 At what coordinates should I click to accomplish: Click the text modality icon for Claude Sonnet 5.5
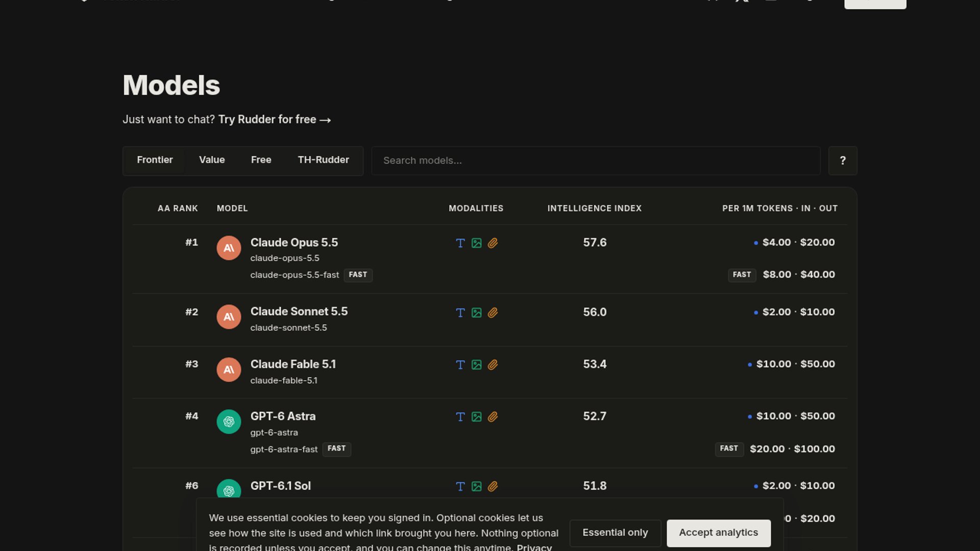coord(460,313)
